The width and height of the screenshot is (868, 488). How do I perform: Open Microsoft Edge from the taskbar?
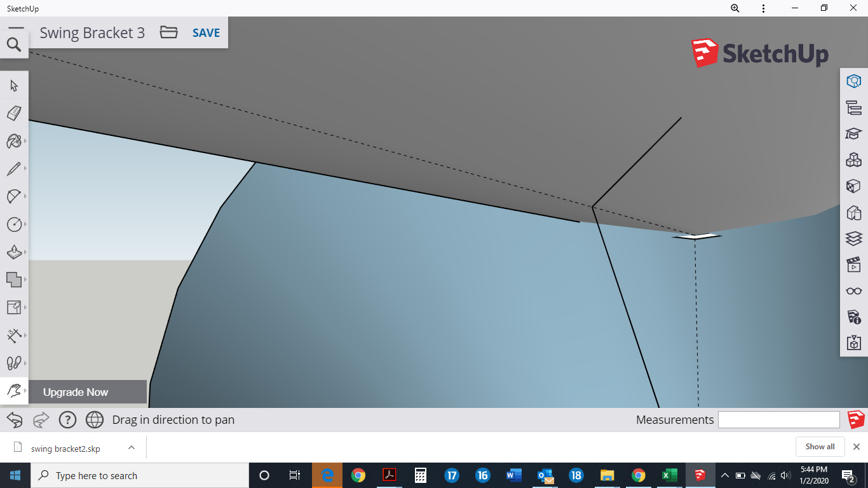click(327, 475)
